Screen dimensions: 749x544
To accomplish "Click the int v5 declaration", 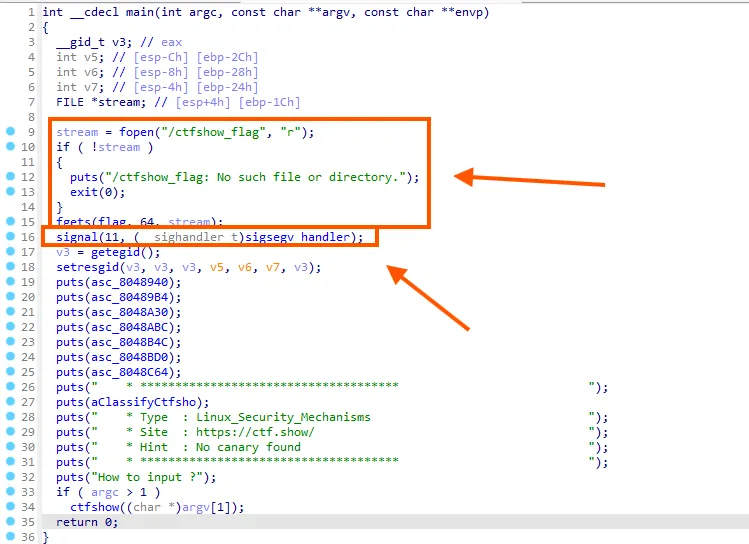I will (80, 57).
